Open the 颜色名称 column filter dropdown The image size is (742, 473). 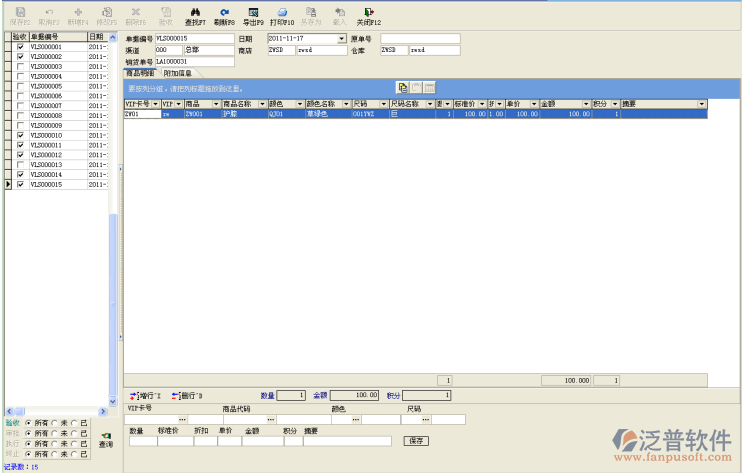345,104
